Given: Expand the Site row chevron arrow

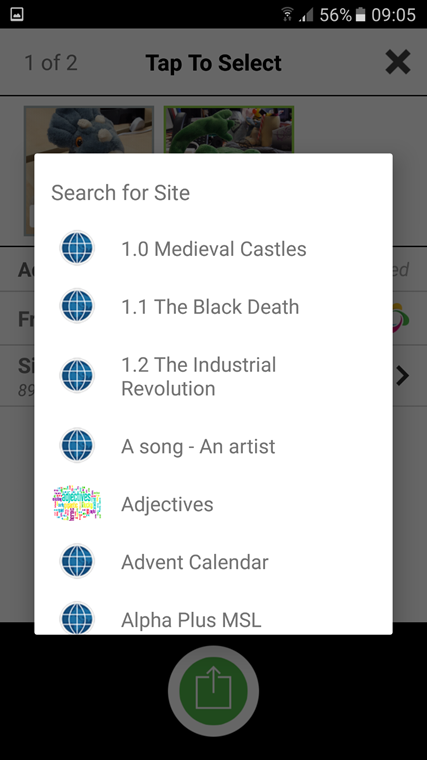Looking at the screenshot, I should [402, 376].
